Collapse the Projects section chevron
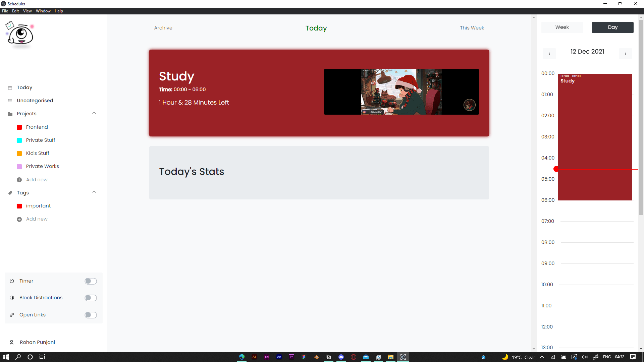Image resolution: width=644 pixels, height=362 pixels. click(94, 113)
